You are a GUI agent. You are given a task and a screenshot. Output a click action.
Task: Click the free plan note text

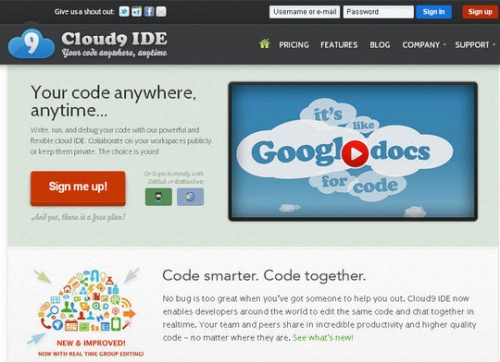(x=78, y=217)
